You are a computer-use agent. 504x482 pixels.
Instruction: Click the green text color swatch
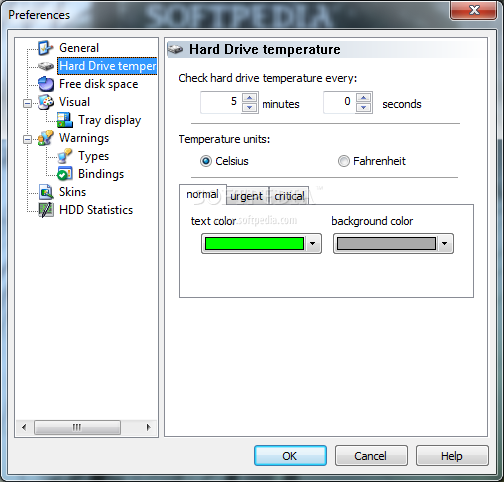[x=254, y=244]
